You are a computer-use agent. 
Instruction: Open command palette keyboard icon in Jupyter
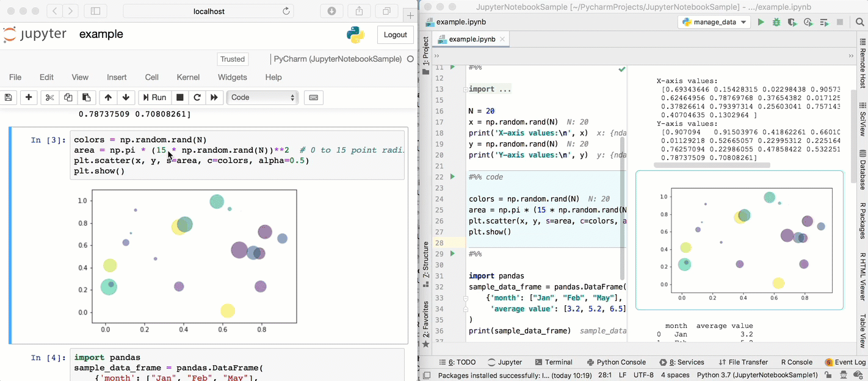(313, 97)
